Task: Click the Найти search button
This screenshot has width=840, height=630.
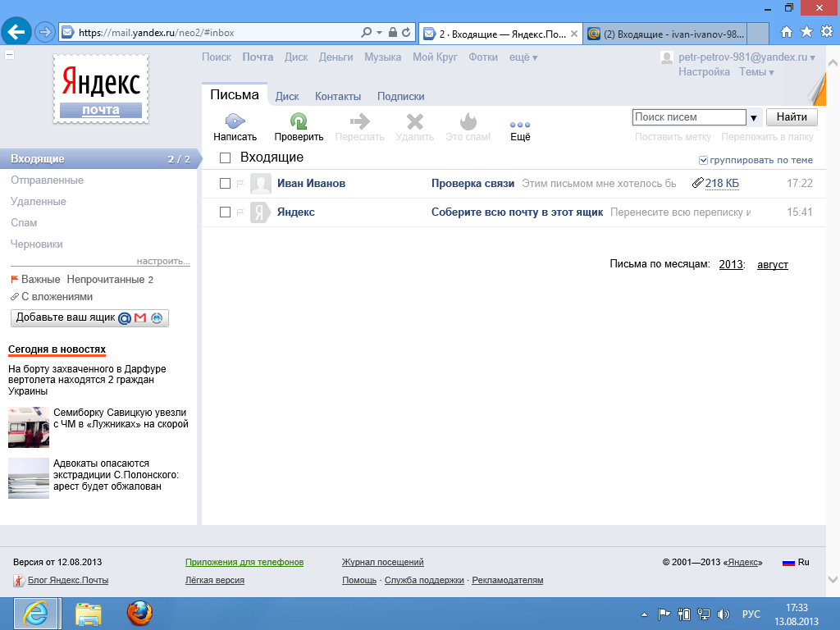Action: coord(792,116)
